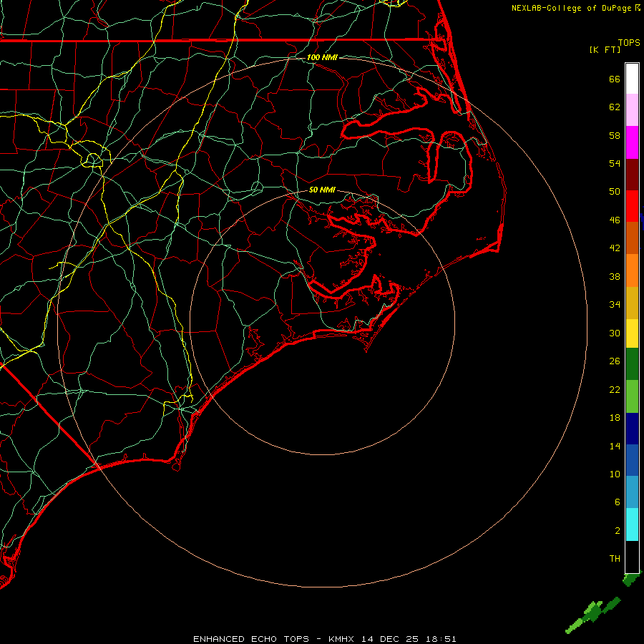Click the medium blue 18 kft swatch

[x=632, y=460]
